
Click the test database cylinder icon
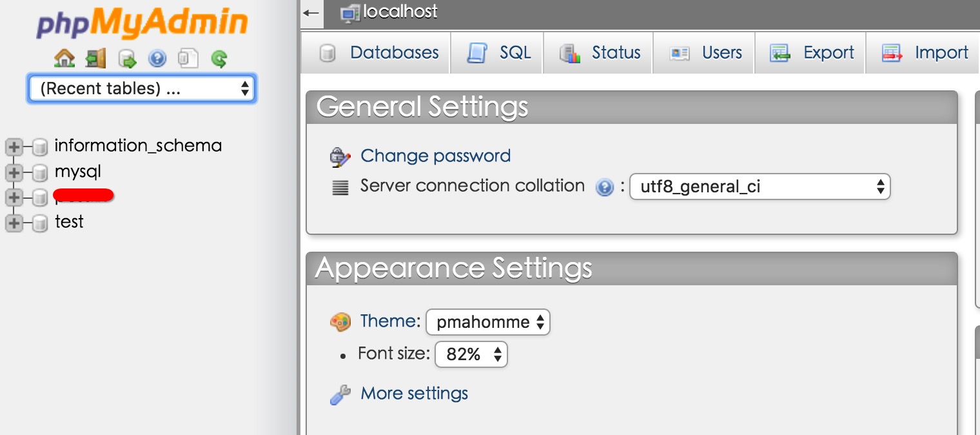click(x=40, y=223)
